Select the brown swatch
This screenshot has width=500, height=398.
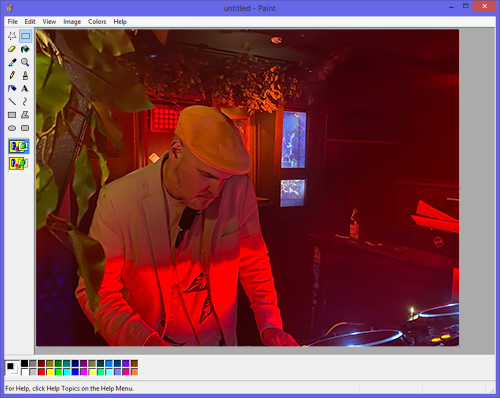tap(134, 363)
